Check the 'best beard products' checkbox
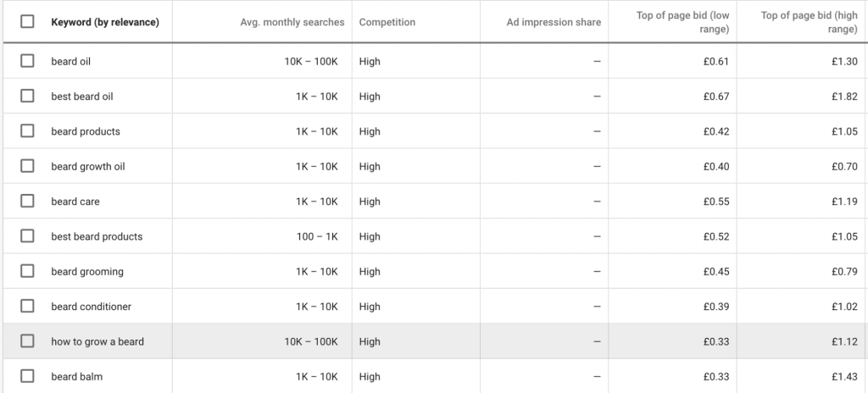The height and width of the screenshot is (393, 868). click(27, 236)
